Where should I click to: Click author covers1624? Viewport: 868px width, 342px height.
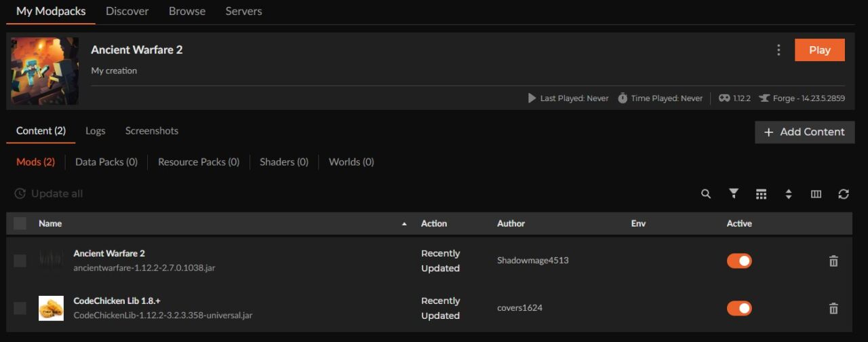coord(519,308)
